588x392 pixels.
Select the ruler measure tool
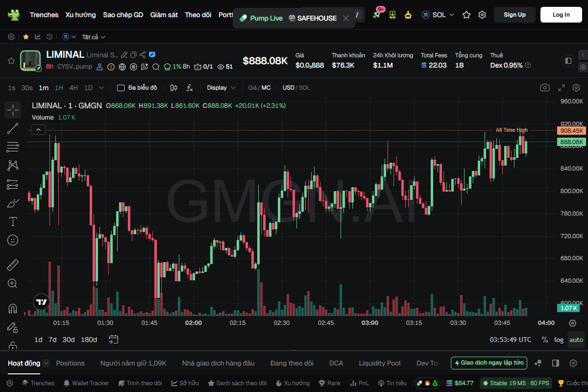13,265
